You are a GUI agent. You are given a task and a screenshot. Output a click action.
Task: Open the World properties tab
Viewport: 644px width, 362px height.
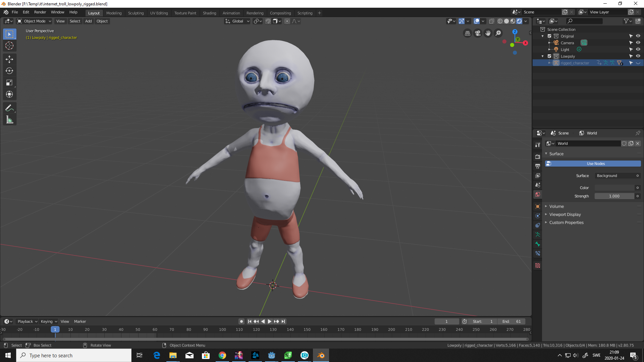click(x=538, y=194)
